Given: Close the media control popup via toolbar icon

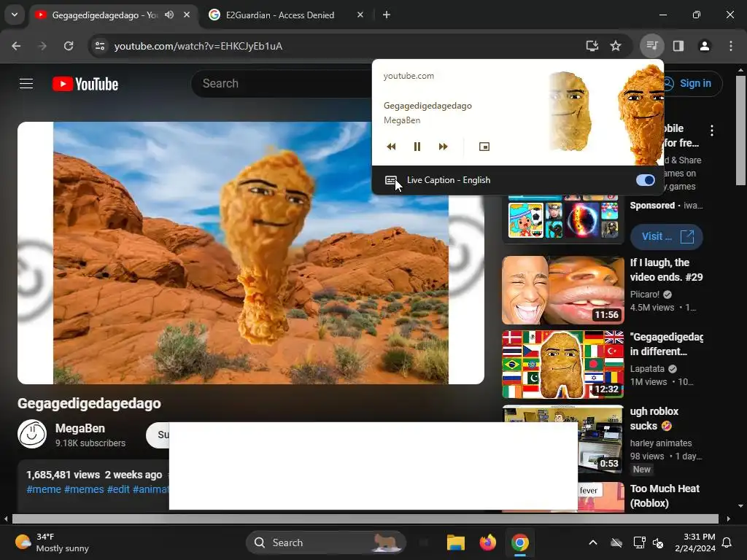Looking at the screenshot, I should pos(651,46).
